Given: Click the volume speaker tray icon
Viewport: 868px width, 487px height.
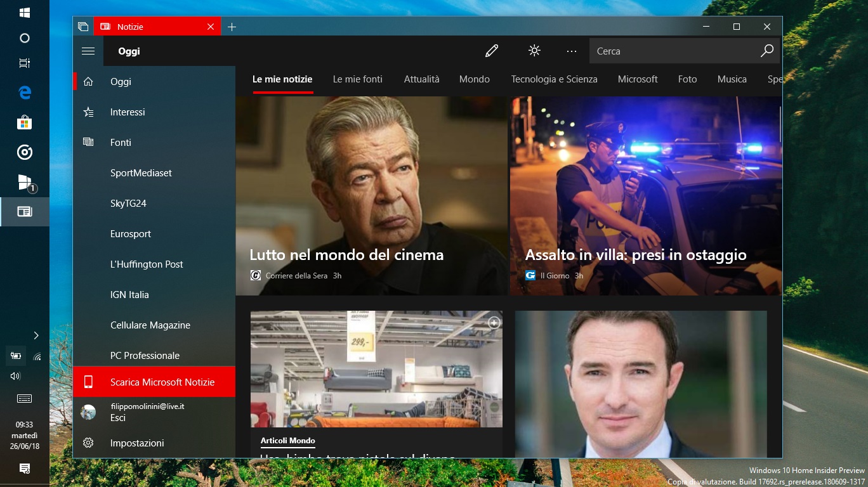Looking at the screenshot, I should pyautogui.click(x=16, y=376).
